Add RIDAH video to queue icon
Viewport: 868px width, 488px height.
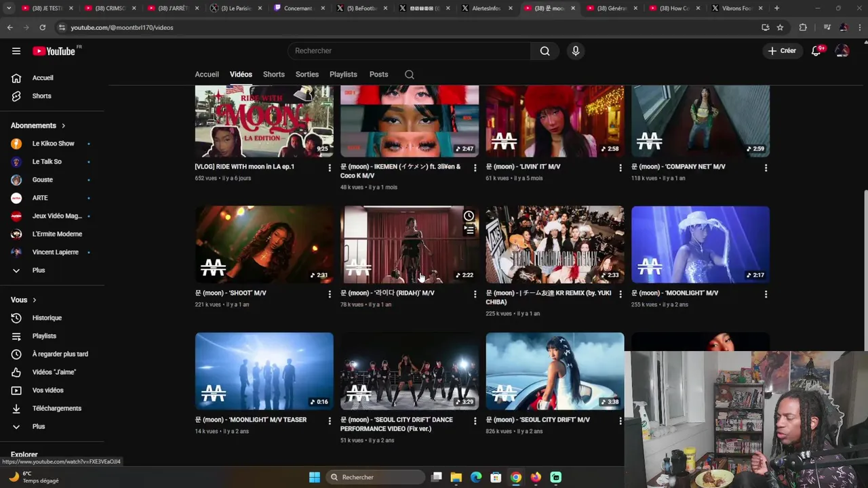click(469, 230)
